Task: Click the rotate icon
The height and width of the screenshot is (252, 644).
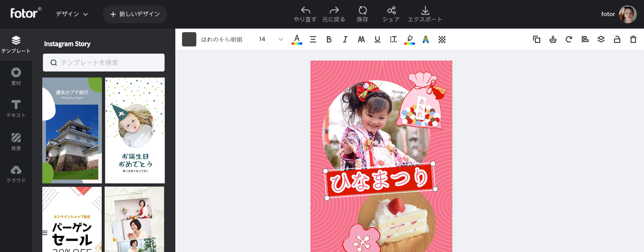Action: click(569, 40)
